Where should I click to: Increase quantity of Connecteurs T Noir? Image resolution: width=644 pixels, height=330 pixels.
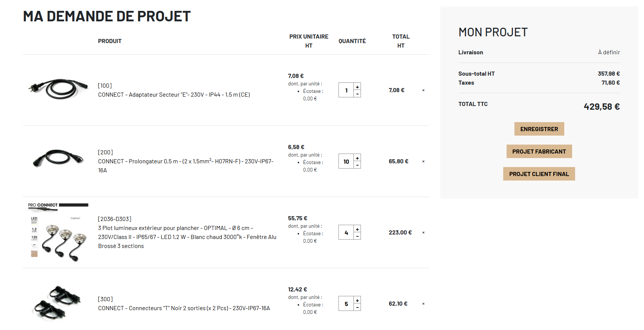tap(357, 300)
